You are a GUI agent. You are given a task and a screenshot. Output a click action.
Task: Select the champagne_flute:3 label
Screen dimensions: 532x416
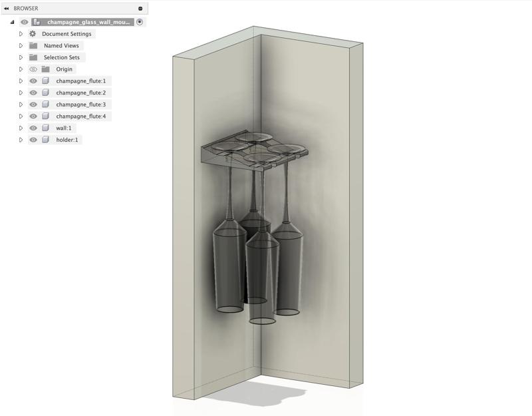pyautogui.click(x=81, y=104)
